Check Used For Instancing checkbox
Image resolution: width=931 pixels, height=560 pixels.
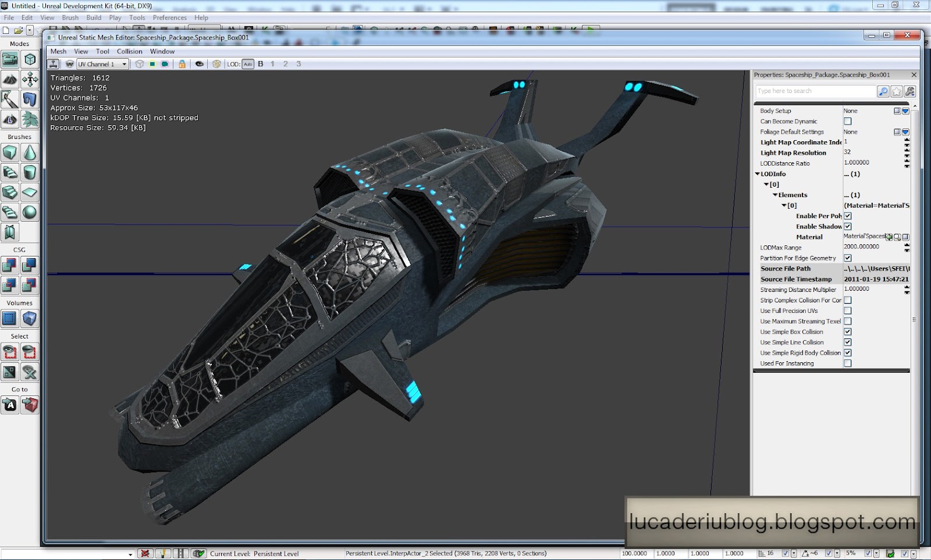[x=848, y=363]
